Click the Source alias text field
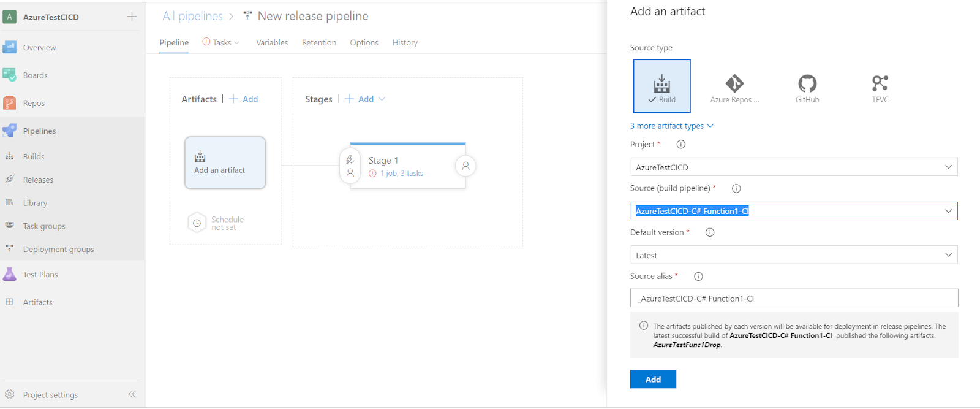 click(x=794, y=299)
